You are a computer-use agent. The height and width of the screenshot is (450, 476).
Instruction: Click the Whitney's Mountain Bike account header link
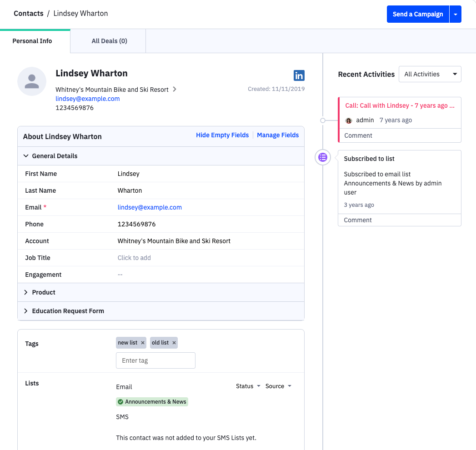tap(112, 90)
